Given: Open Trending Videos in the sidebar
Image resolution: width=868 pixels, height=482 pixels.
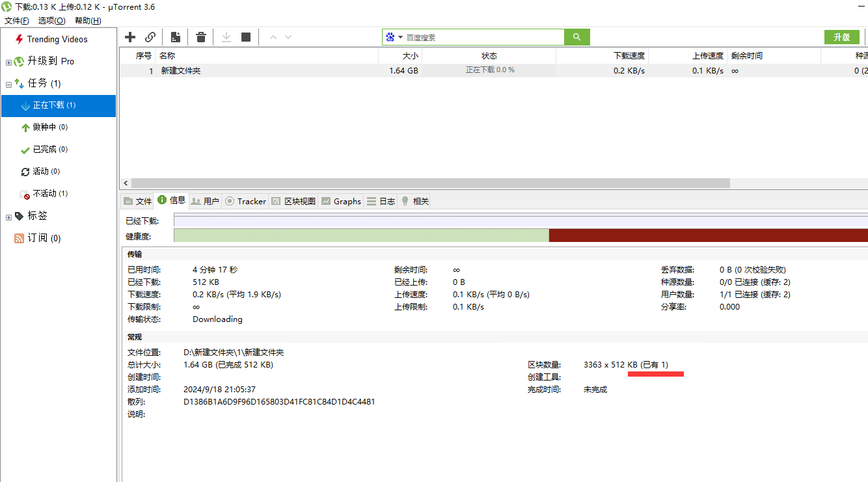Looking at the screenshot, I should (57, 39).
